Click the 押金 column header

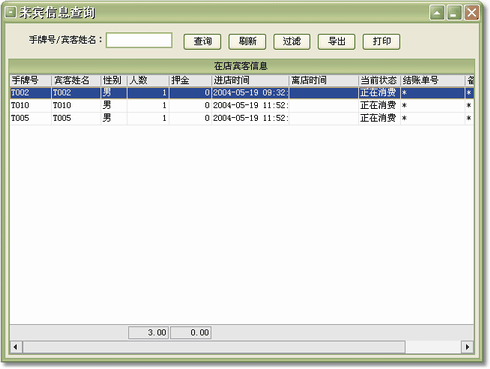coord(190,80)
